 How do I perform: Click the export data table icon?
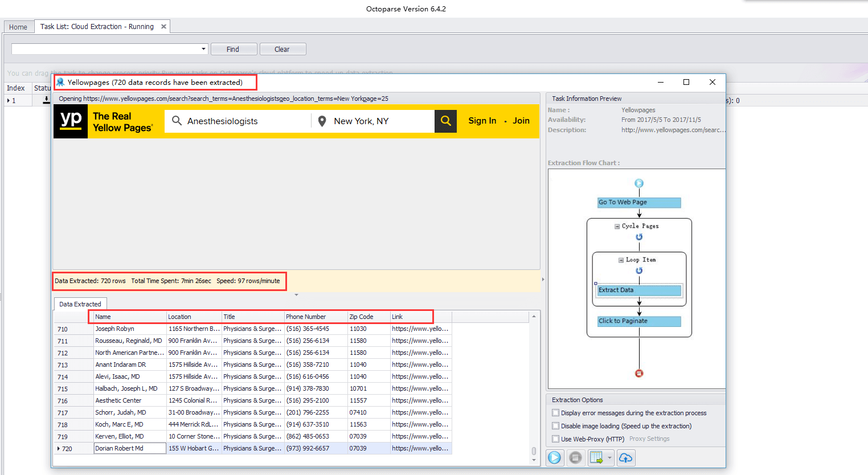coord(596,457)
